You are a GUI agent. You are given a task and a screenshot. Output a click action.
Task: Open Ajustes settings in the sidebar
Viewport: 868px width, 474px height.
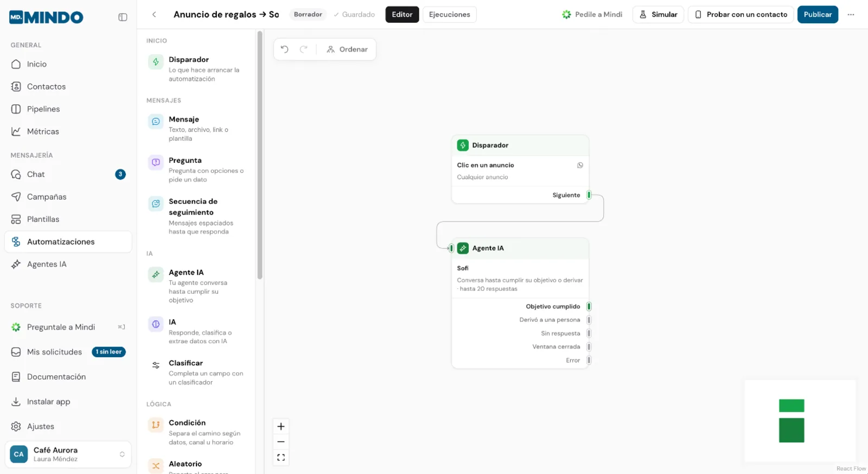[x=68, y=426]
